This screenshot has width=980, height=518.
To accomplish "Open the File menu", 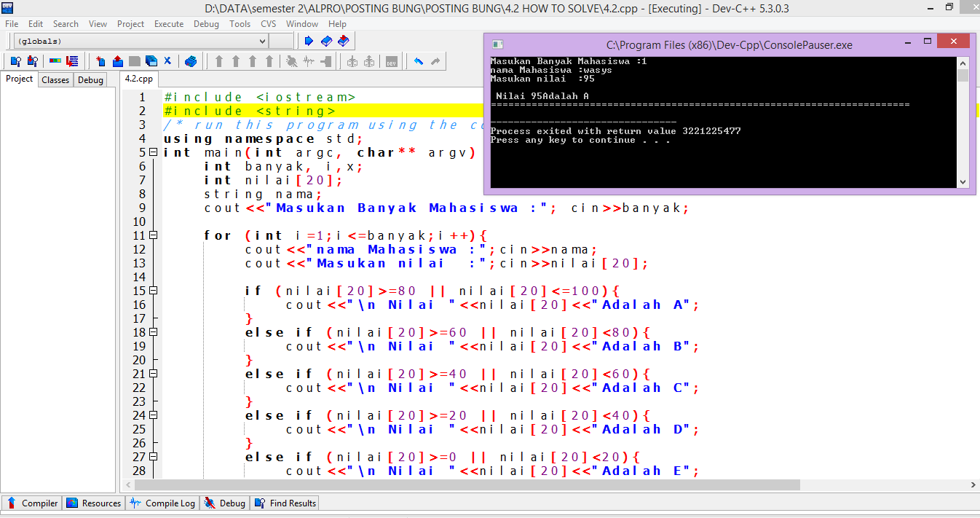I will coord(12,24).
